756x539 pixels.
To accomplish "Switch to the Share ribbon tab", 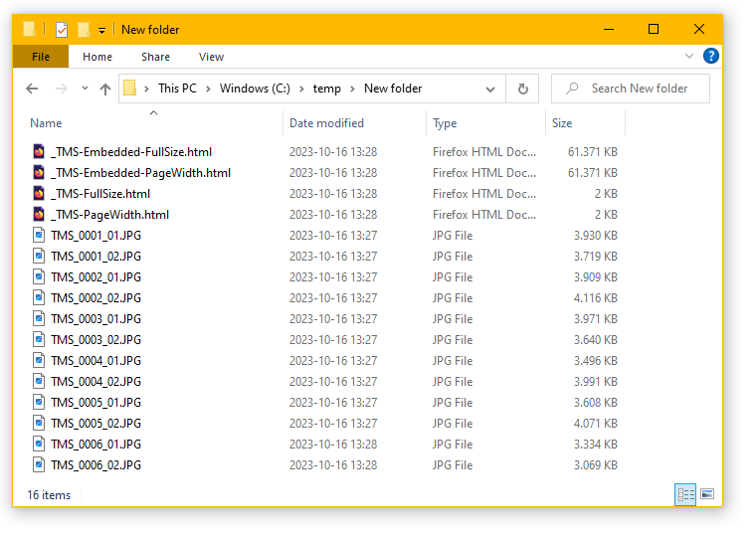I will click(155, 57).
